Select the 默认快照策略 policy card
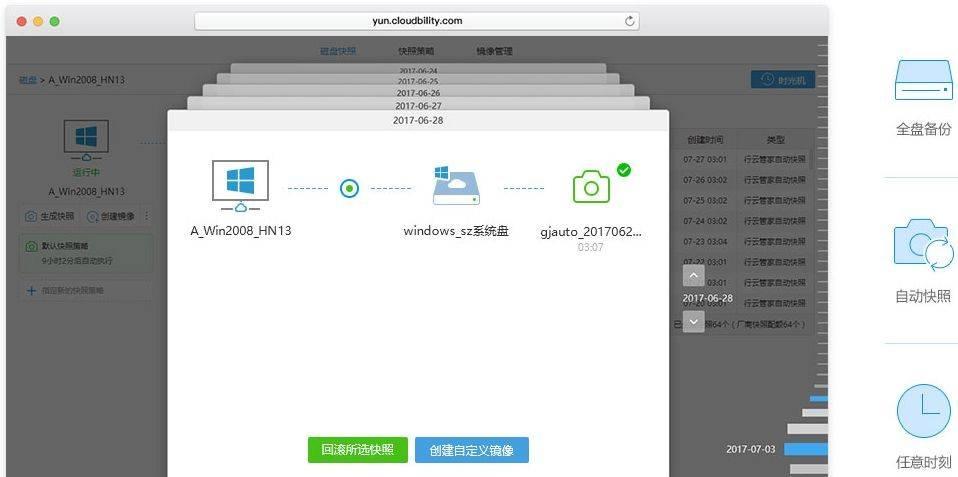Viewport: 958px width, 477px height. click(86, 253)
